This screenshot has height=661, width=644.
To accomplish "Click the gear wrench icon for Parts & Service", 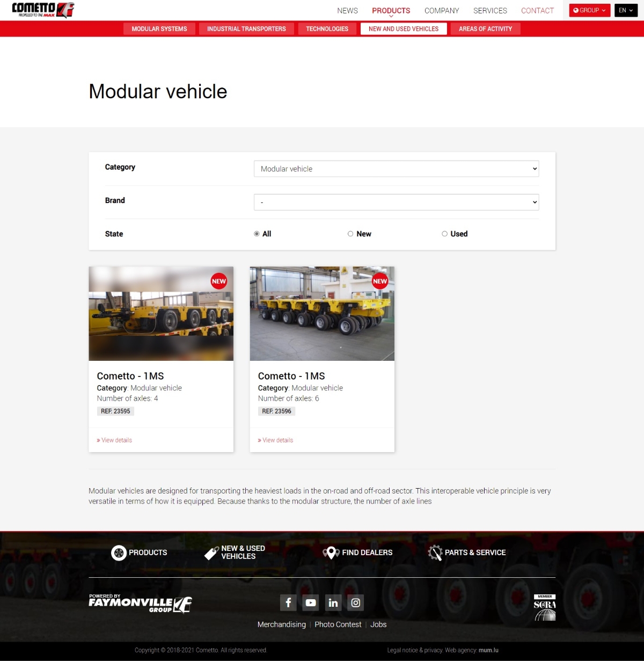I will point(435,553).
